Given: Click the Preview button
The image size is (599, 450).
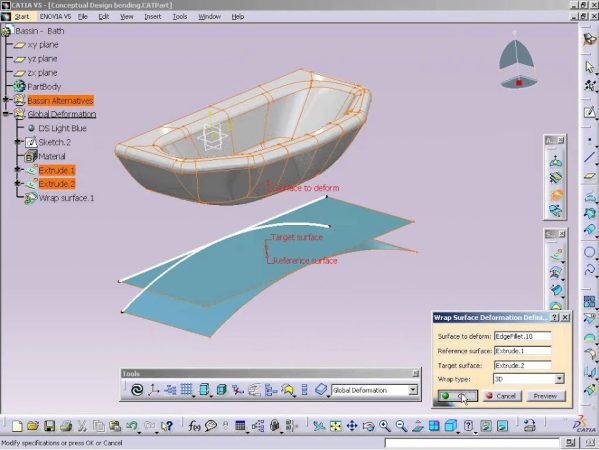Looking at the screenshot, I should coord(545,396).
